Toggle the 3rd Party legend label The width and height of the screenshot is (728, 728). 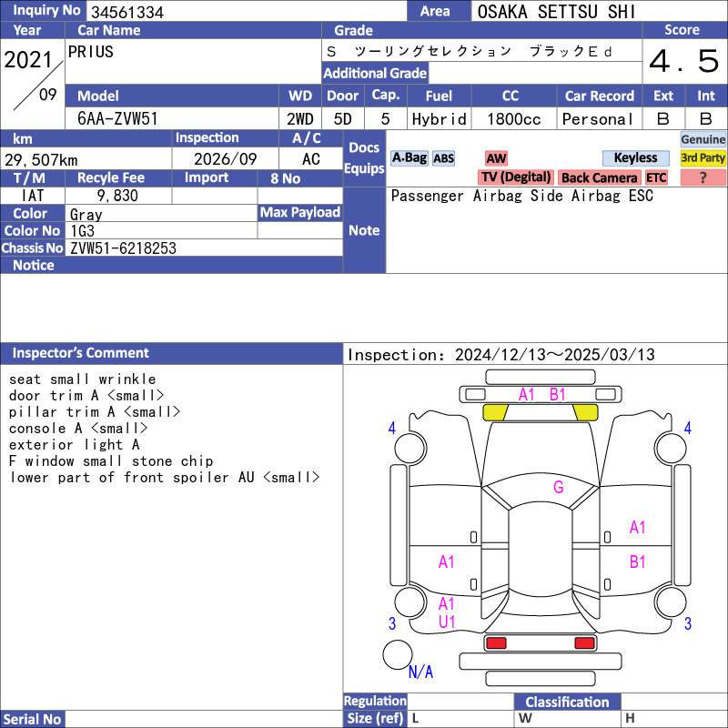pyautogui.click(x=703, y=158)
